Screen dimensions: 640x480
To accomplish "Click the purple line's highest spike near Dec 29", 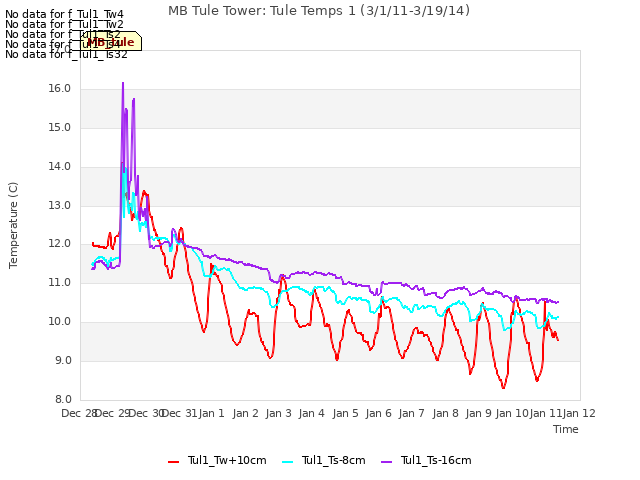I will pos(123,83).
